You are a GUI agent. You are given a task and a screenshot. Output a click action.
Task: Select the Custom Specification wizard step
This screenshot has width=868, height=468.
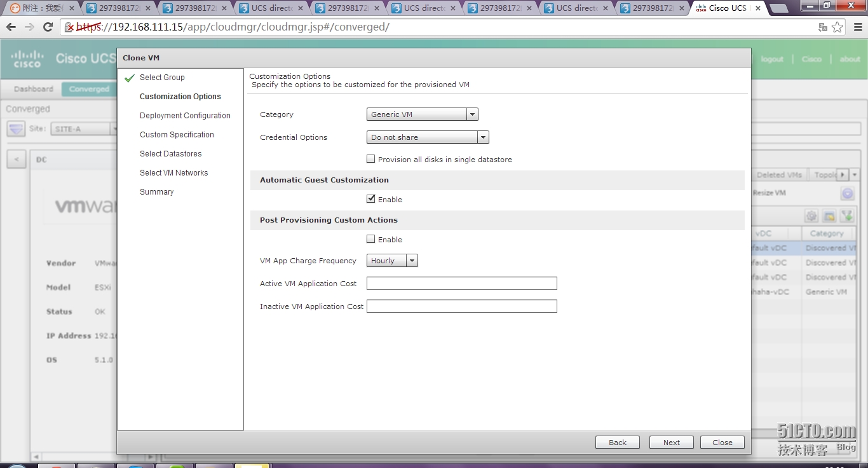(177, 135)
